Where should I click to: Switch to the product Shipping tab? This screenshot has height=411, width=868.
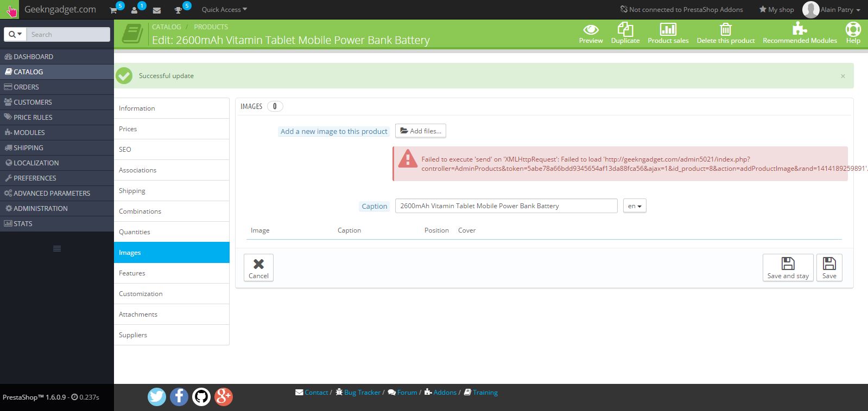pyautogui.click(x=172, y=191)
